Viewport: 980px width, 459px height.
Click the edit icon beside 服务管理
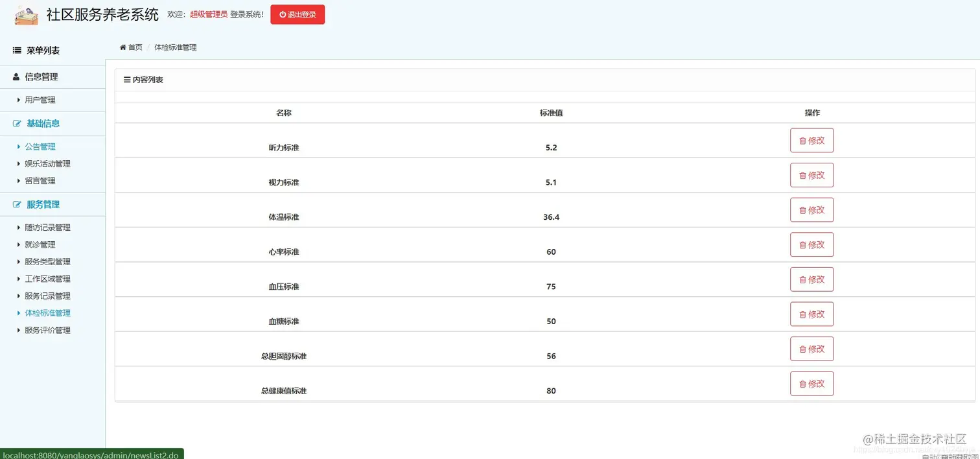pos(17,204)
